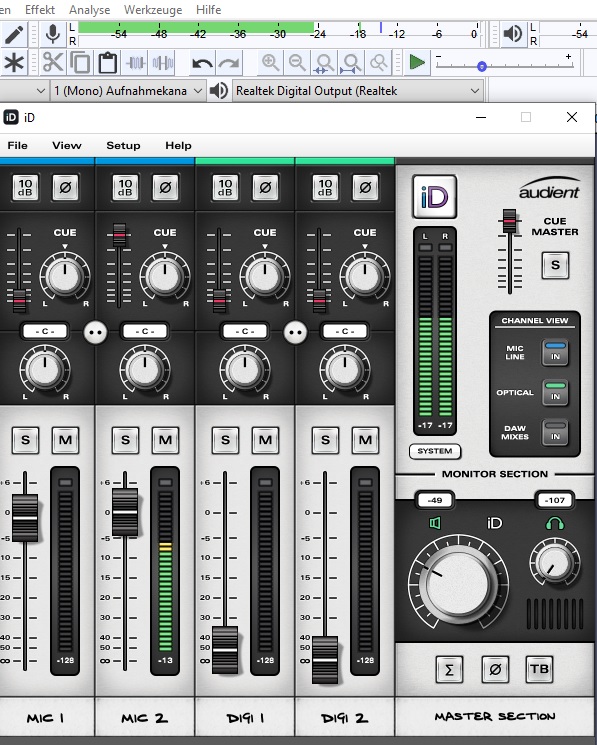597x745 pixels.
Task: Toggle stereo link between MIC 1 and MIC 2
Action: [95, 333]
